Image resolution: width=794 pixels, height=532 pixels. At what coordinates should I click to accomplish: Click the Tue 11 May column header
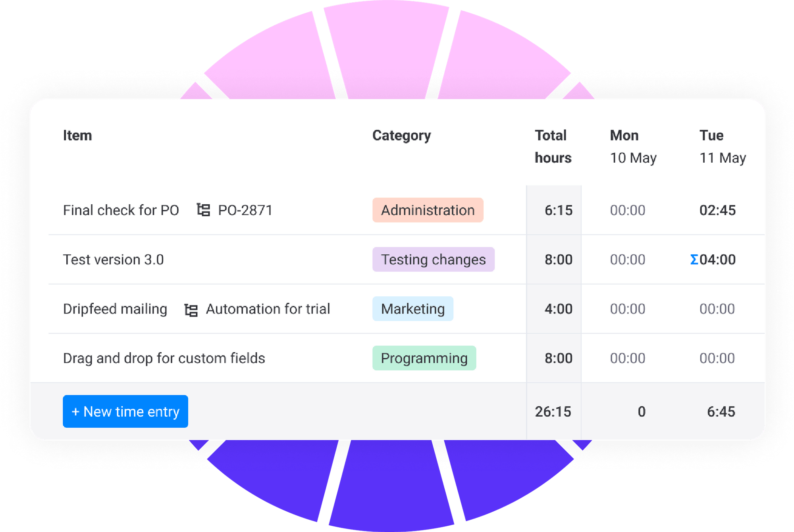point(723,146)
